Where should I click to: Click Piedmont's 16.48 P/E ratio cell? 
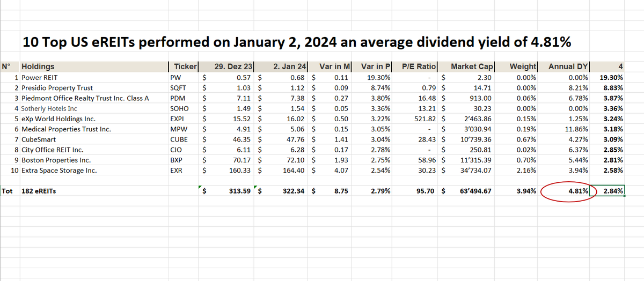pyautogui.click(x=416, y=98)
